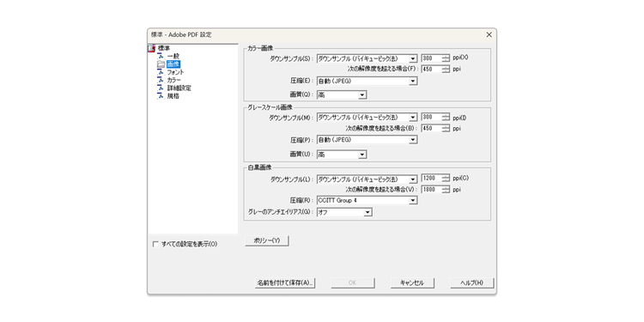
Task: Select 画像 in the settings tree
Action: [x=173, y=64]
